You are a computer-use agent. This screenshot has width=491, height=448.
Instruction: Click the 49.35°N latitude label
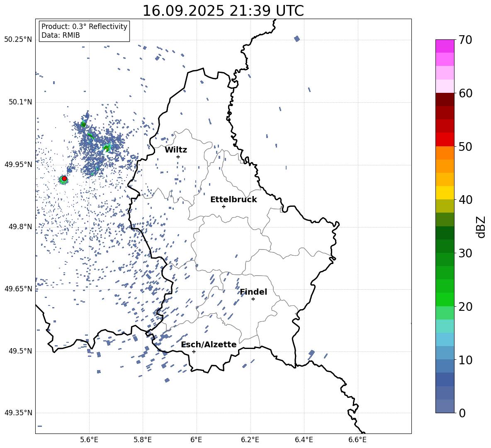tap(18, 413)
